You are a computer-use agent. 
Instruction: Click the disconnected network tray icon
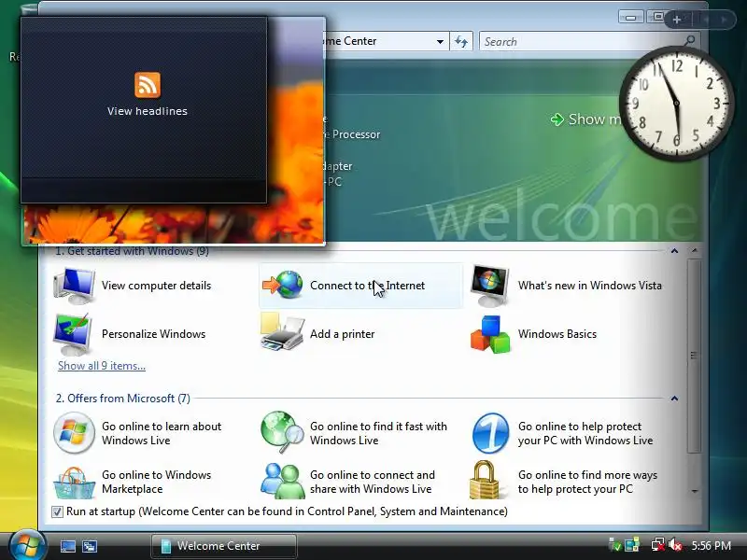click(658, 545)
